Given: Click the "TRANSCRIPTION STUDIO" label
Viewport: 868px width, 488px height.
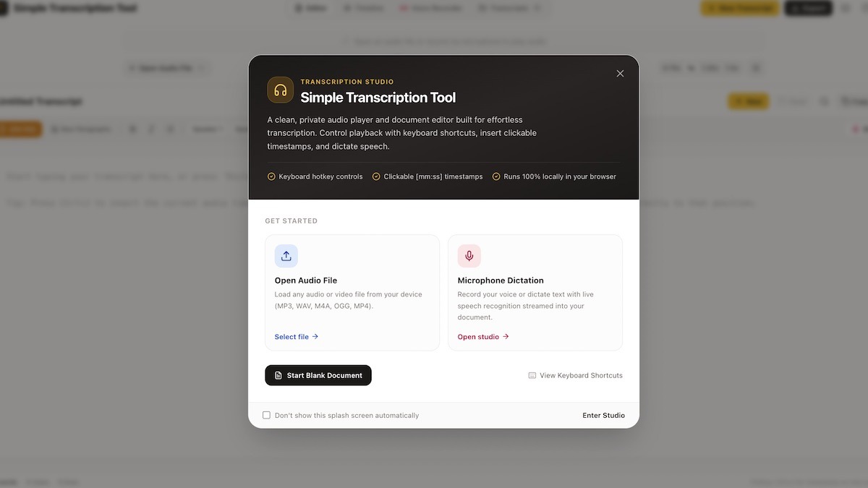Looking at the screenshot, I should click(x=347, y=82).
